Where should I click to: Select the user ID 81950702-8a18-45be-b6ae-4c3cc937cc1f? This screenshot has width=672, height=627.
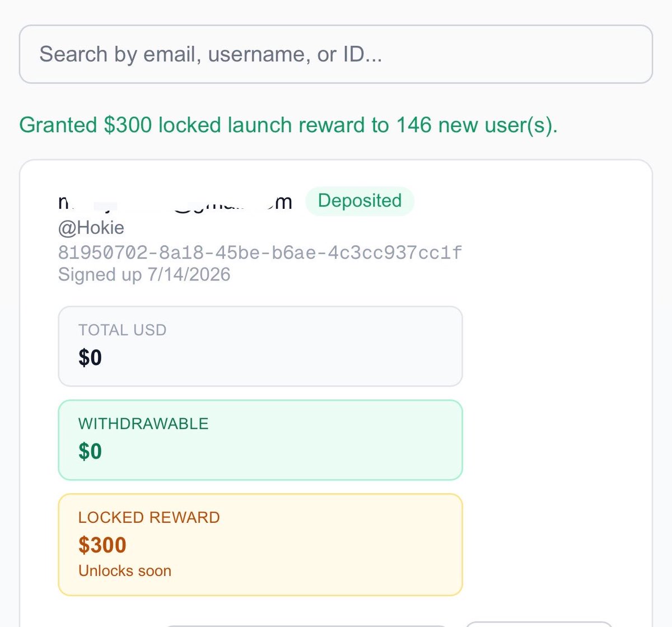pyautogui.click(x=260, y=252)
